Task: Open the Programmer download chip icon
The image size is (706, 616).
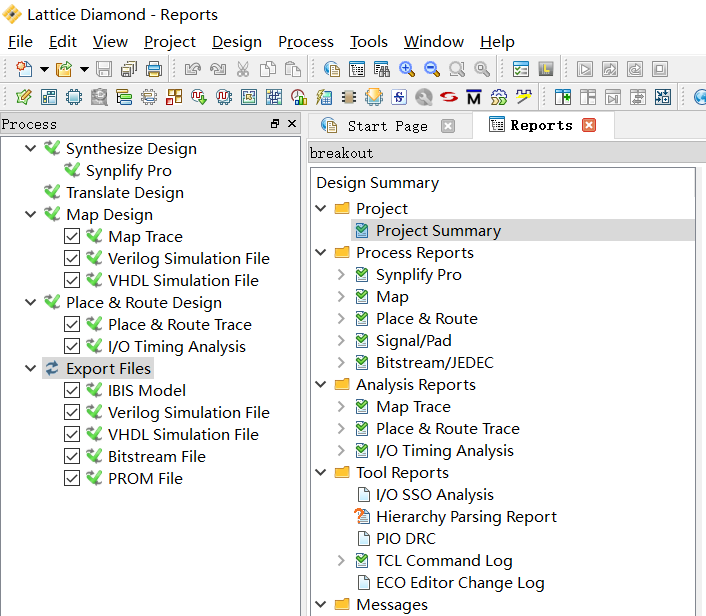Action: (374, 97)
